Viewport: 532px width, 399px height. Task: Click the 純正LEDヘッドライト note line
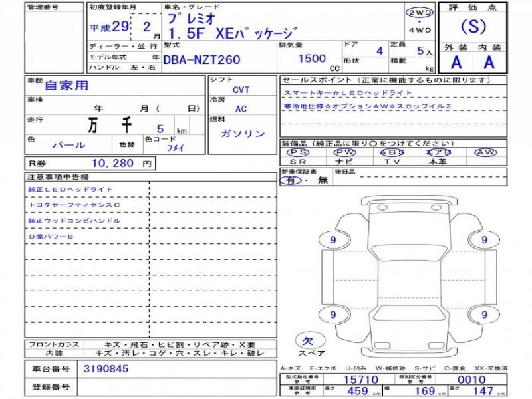click(70, 190)
